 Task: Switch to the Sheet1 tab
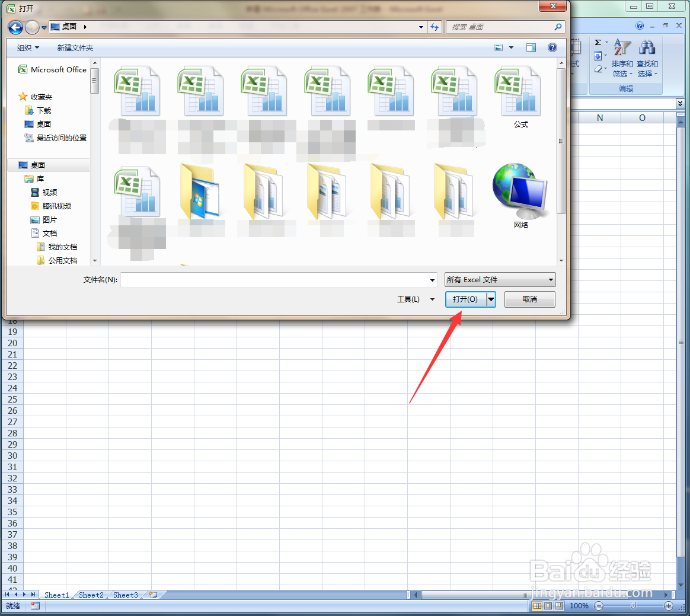click(57, 595)
